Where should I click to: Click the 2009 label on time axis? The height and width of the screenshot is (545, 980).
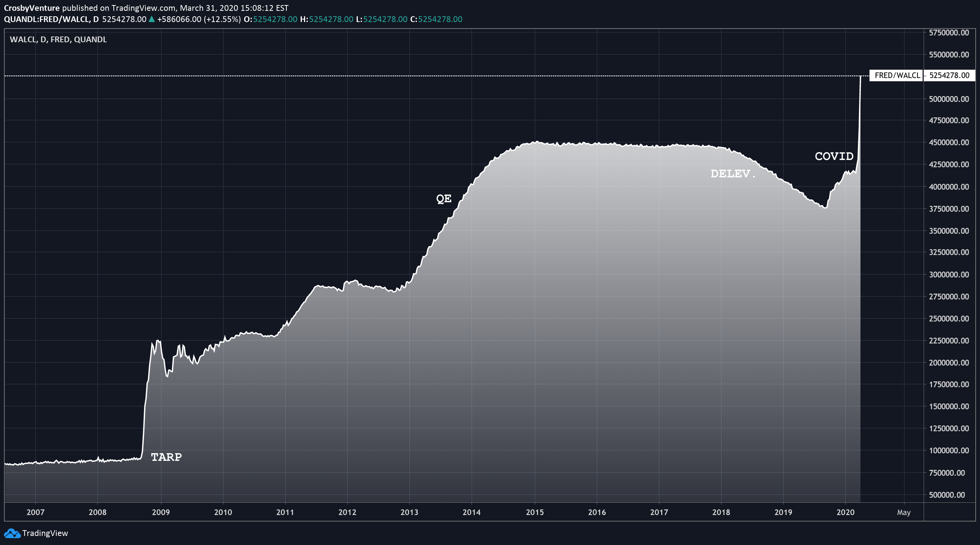161,512
